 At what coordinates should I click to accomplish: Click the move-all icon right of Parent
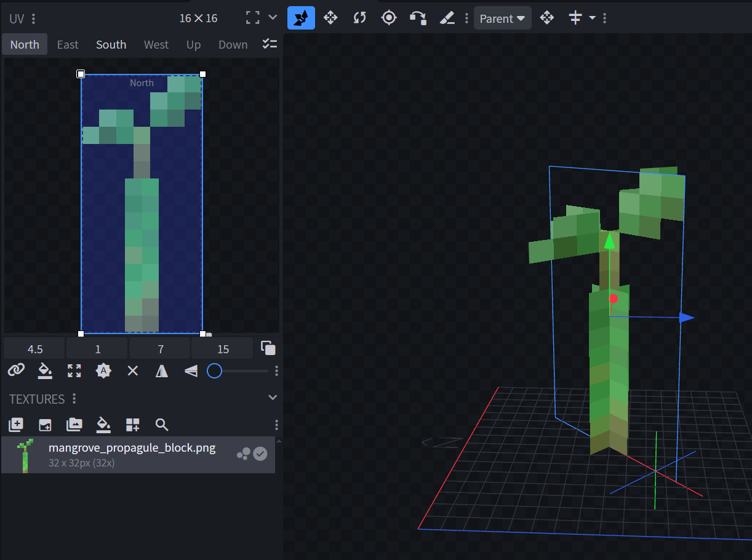tap(546, 18)
